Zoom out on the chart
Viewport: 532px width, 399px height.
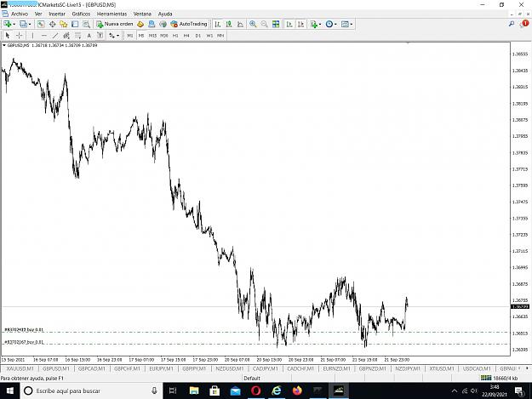264,24
